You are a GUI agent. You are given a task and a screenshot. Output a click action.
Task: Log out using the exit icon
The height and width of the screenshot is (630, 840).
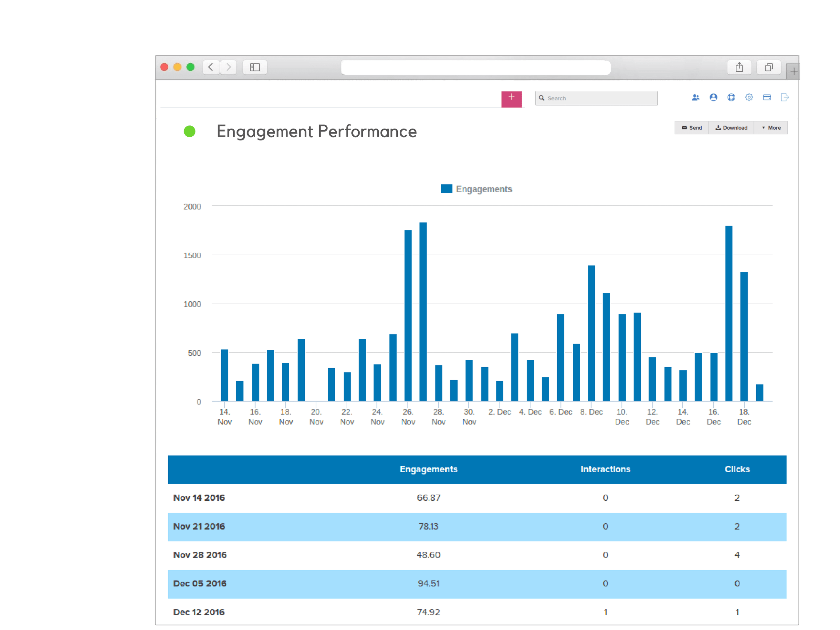(x=784, y=98)
